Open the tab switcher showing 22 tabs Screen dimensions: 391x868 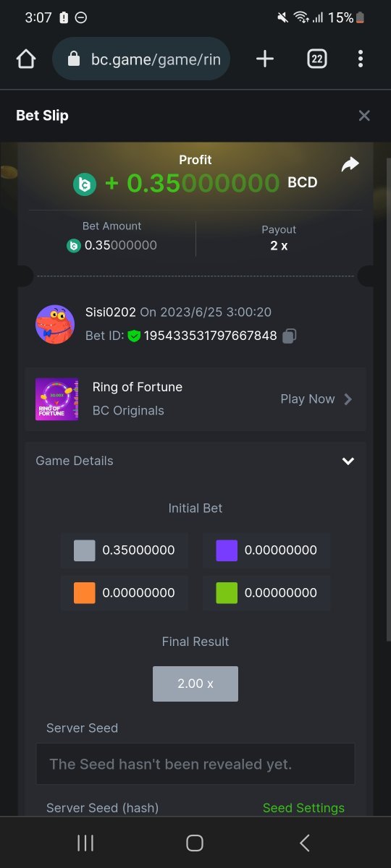tap(316, 59)
